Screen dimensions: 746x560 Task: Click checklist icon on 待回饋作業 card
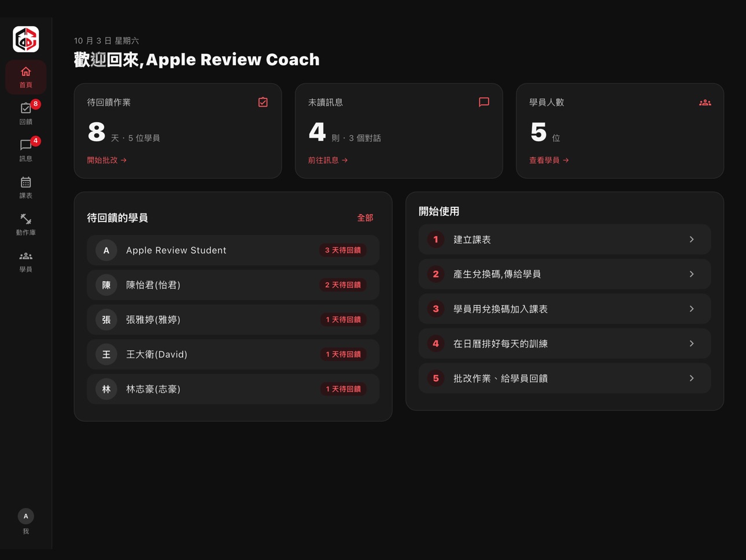(x=263, y=102)
